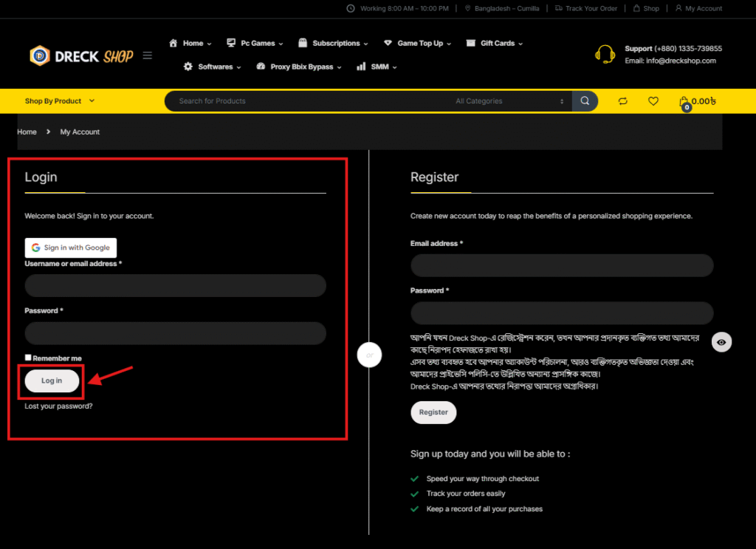
Task: Open the hamburger menu beside the logo
Action: click(148, 55)
